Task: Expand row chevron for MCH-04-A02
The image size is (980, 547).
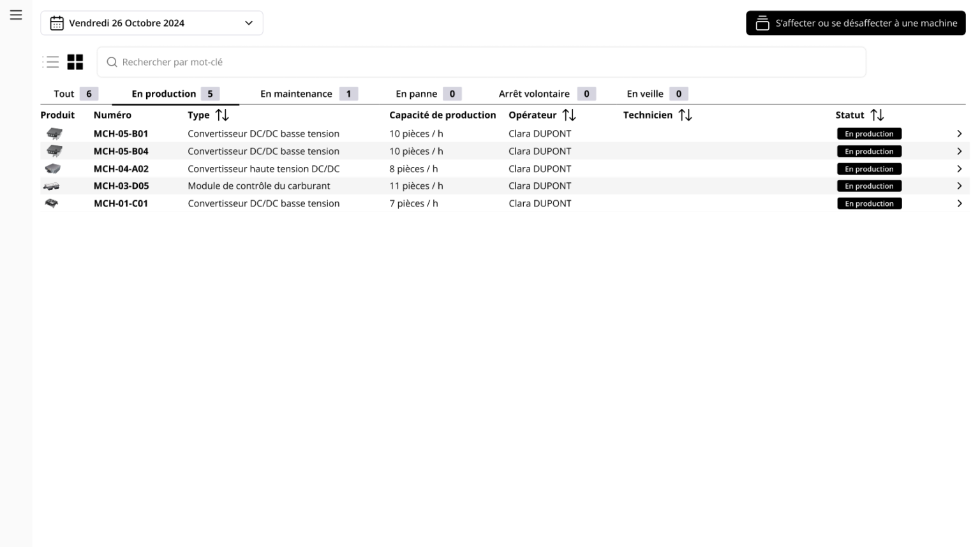Action: click(959, 169)
